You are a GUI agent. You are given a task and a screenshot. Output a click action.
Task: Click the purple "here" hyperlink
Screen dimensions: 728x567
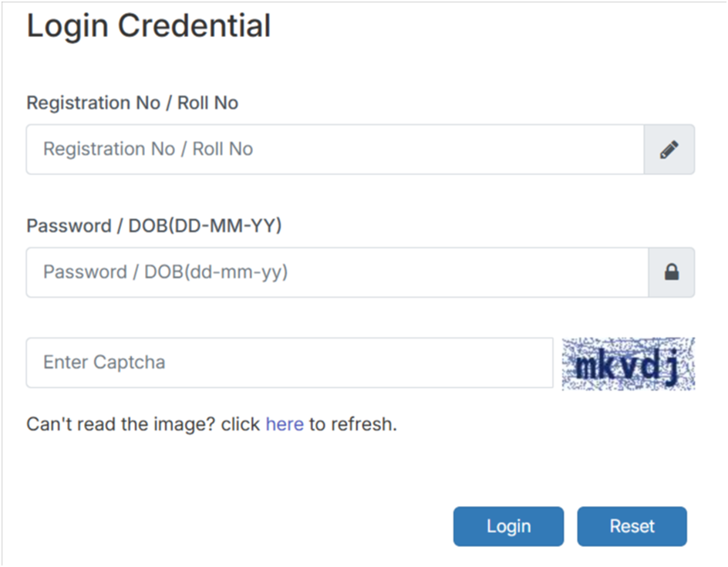tap(285, 424)
